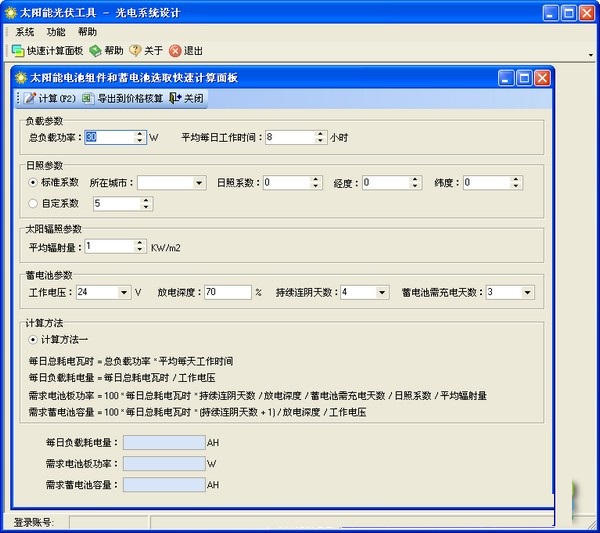Increase 总负载功率 with the up arrow

click(x=140, y=134)
